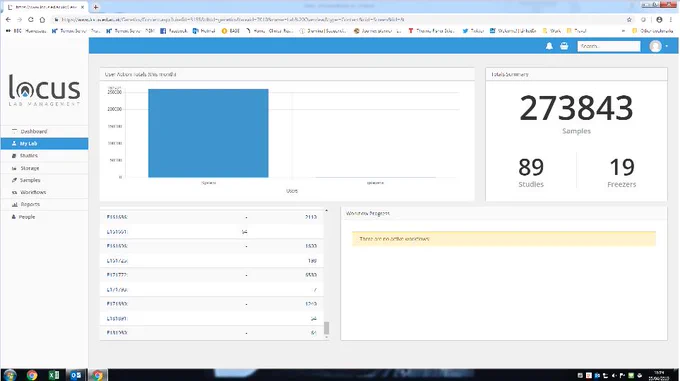
Task: Open the Work bookmarks folder
Action: pyautogui.click(x=552, y=31)
